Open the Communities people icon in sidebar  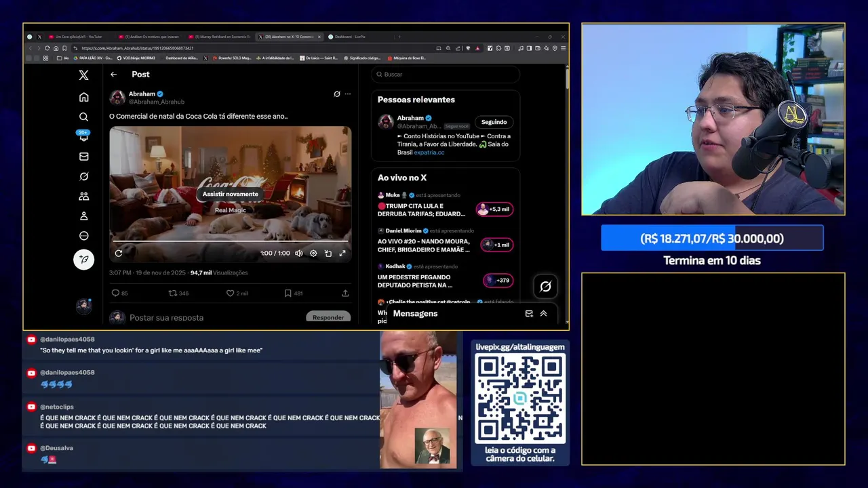tap(83, 196)
